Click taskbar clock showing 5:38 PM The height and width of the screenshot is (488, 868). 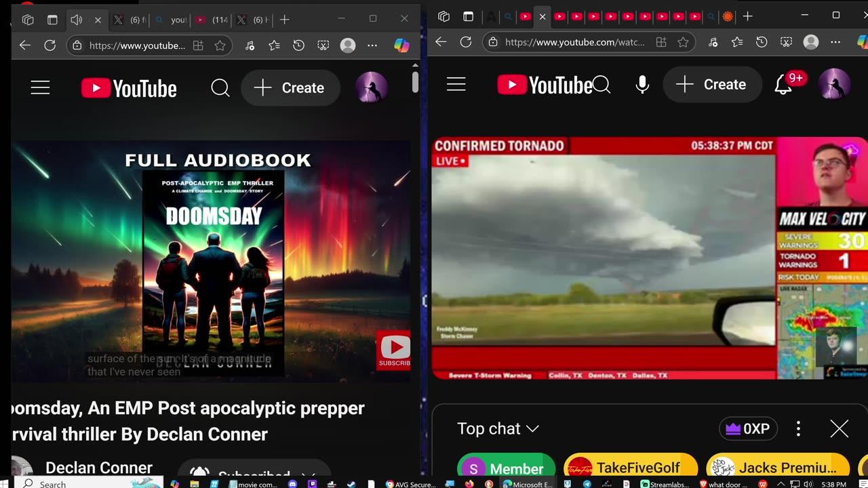(833, 484)
